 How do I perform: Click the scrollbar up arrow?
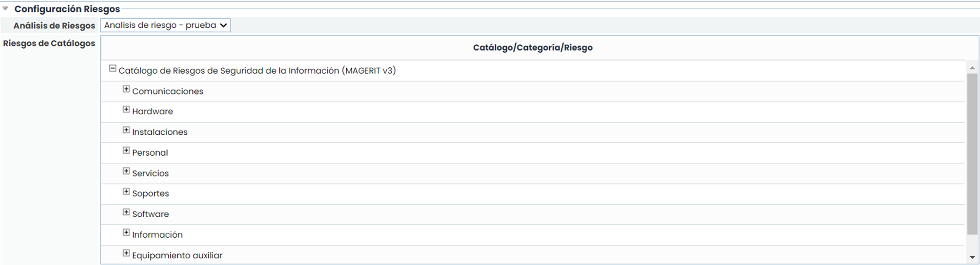[x=972, y=68]
